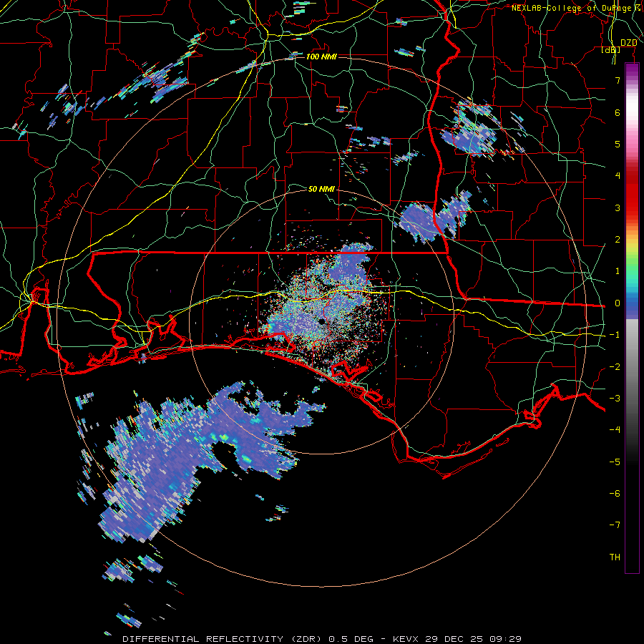Click the value -5 on the color scale
The width and height of the screenshot is (644, 644).
tap(615, 462)
